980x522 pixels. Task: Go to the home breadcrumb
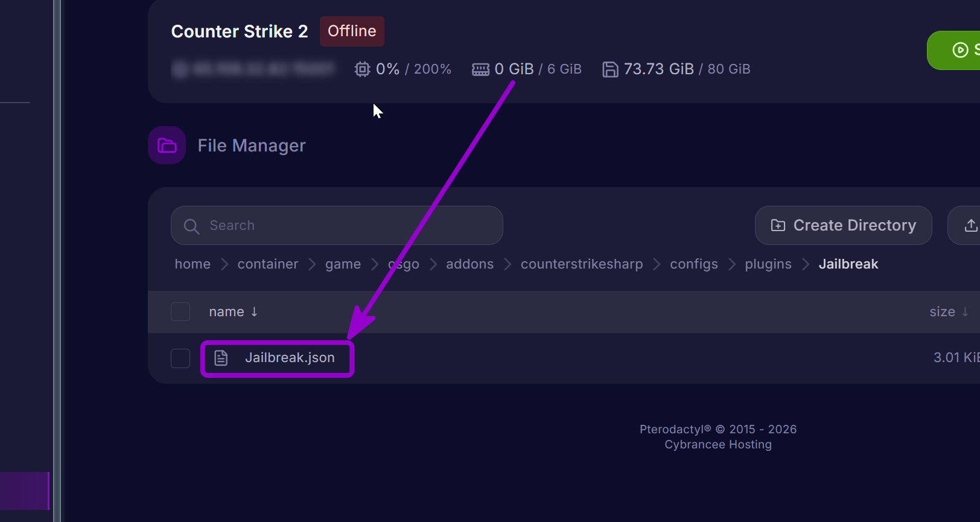[192, 264]
